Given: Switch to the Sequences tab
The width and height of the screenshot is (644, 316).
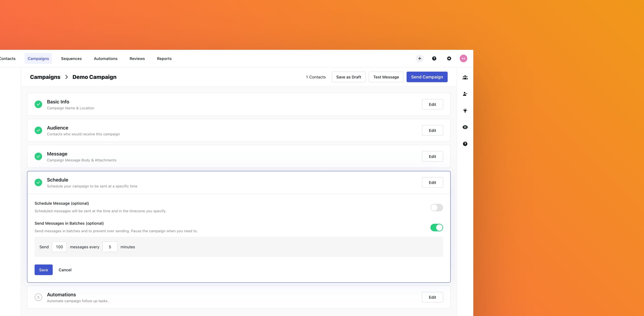Looking at the screenshot, I should pos(71,59).
